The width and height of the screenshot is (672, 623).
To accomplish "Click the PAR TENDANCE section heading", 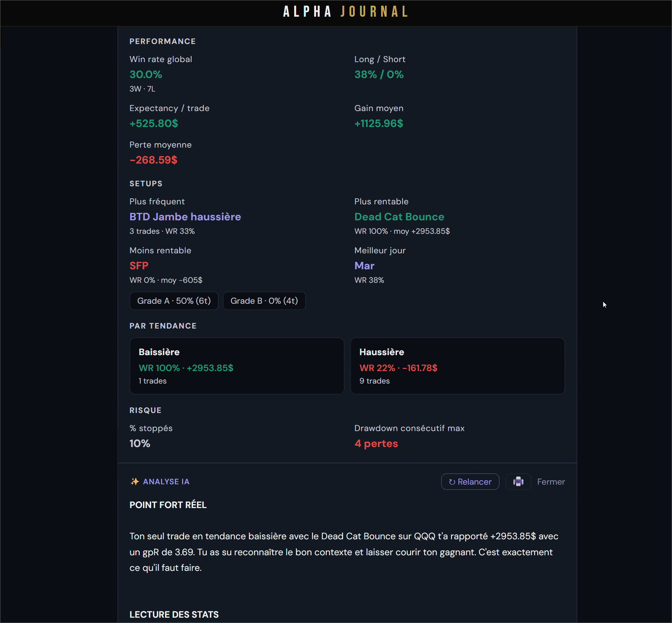I will coord(163,326).
